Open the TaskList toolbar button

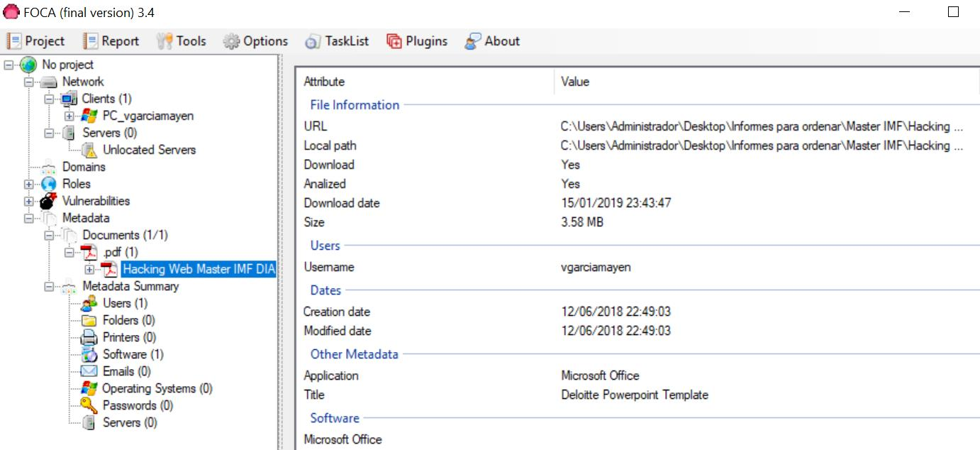[338, 41]
